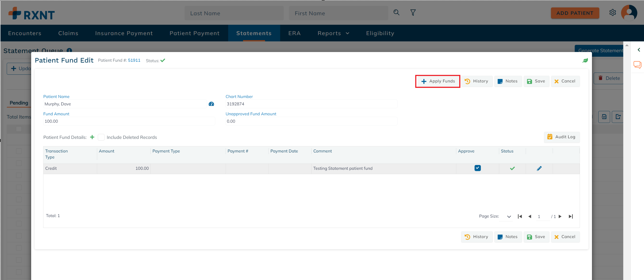Open the Page Size dropdown

point(506,216)
